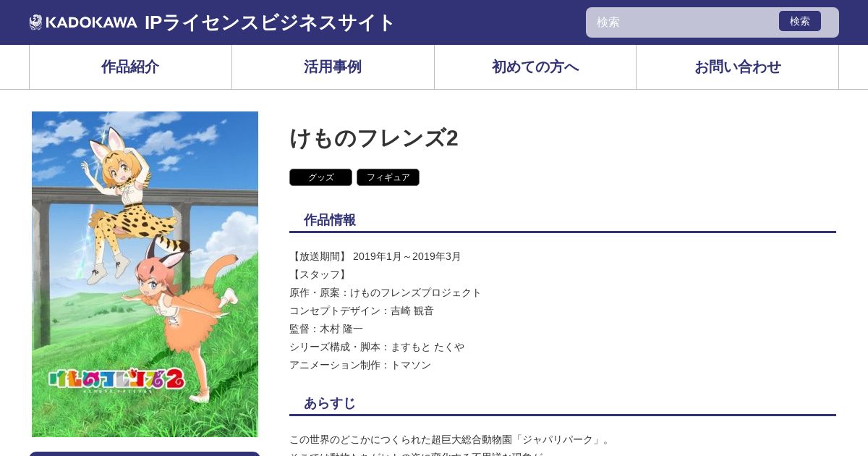
Task: Click the 作品情報 section heading
Action: click(330, 220)
